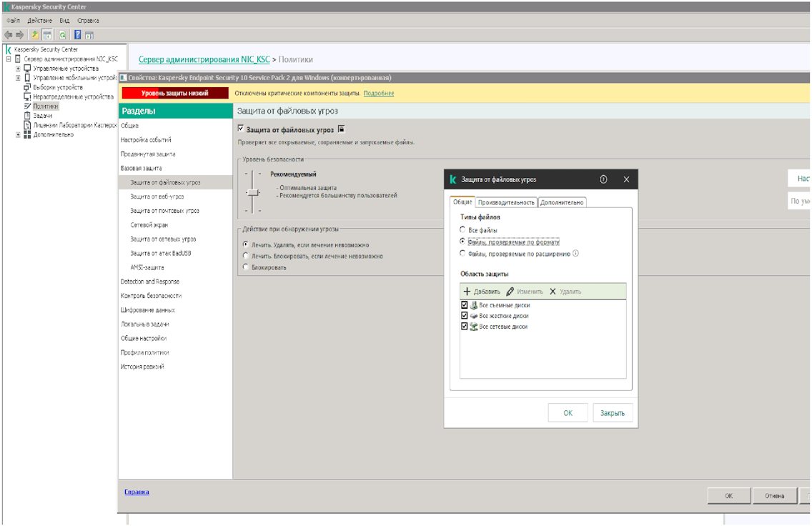The width and height of the screenshot is (812, 526).
Task: Select the Все файлы radio button
Action: coord(462,230)
